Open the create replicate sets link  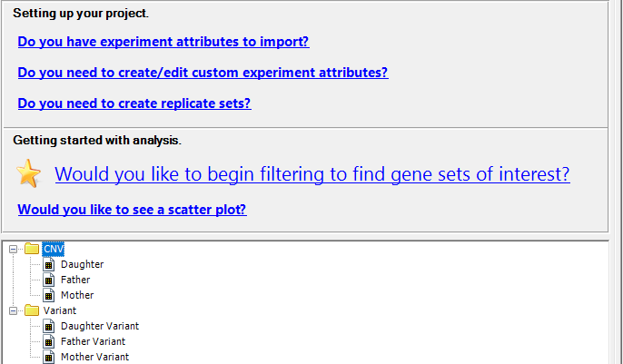tap(134, 103)
